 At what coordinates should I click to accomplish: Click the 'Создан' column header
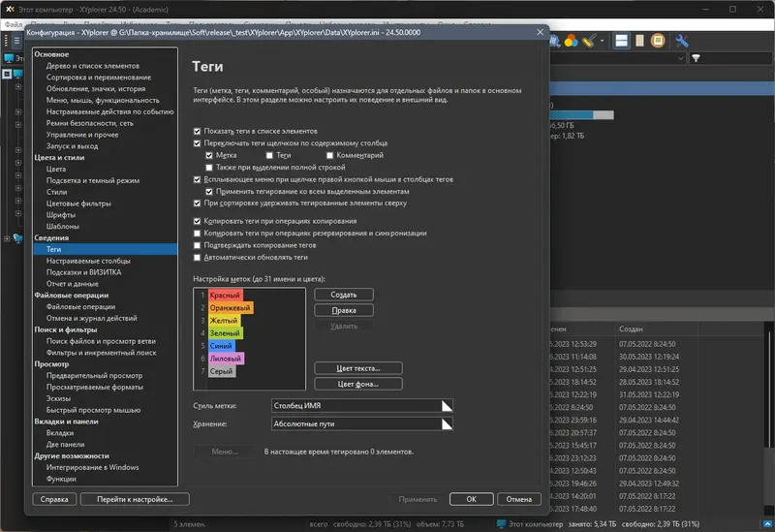(632, 329)
